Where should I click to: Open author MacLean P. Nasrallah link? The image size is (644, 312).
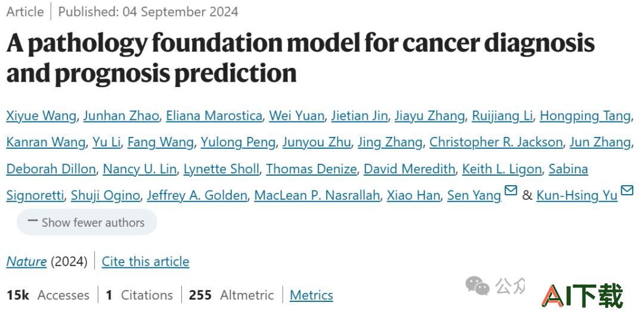click(317, 195)
